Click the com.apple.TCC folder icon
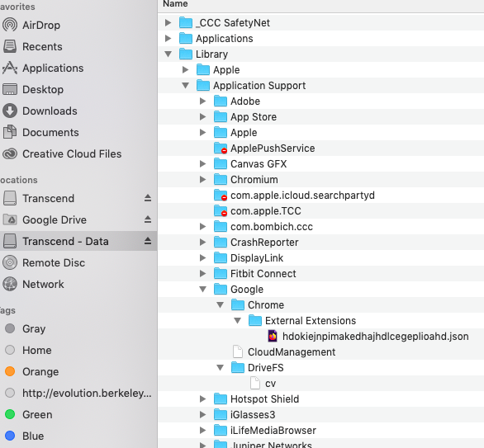Image resolution: width=484 pixels, height=448 pixels. (221, 211)
